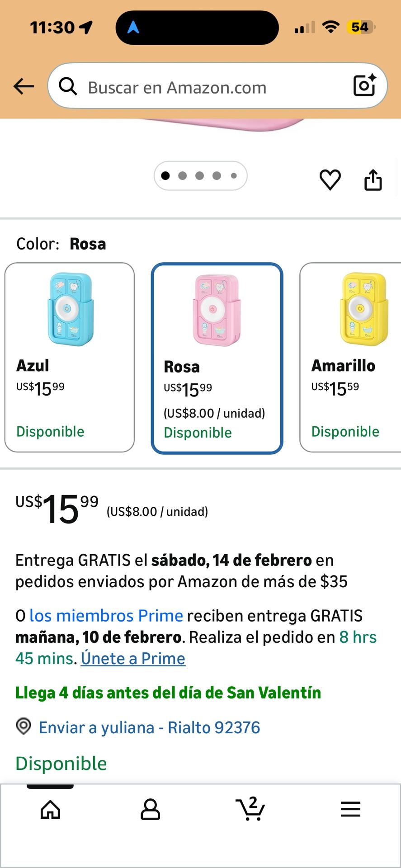Open the shopping cart icon

pos(250,808)
